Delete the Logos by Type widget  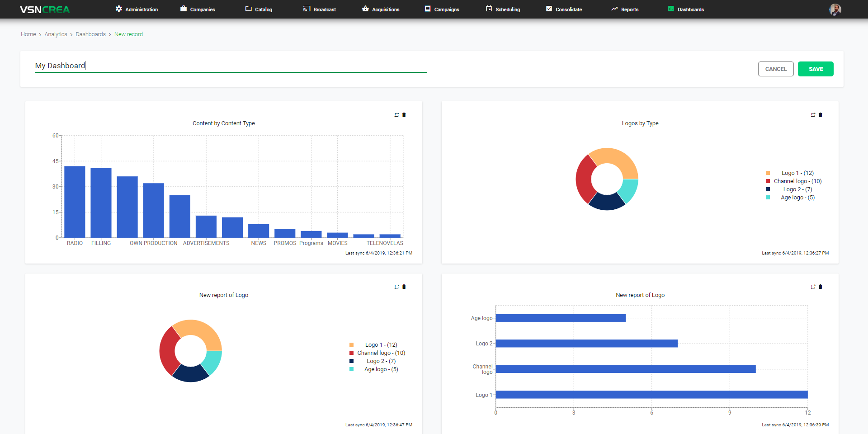(821, 115)
